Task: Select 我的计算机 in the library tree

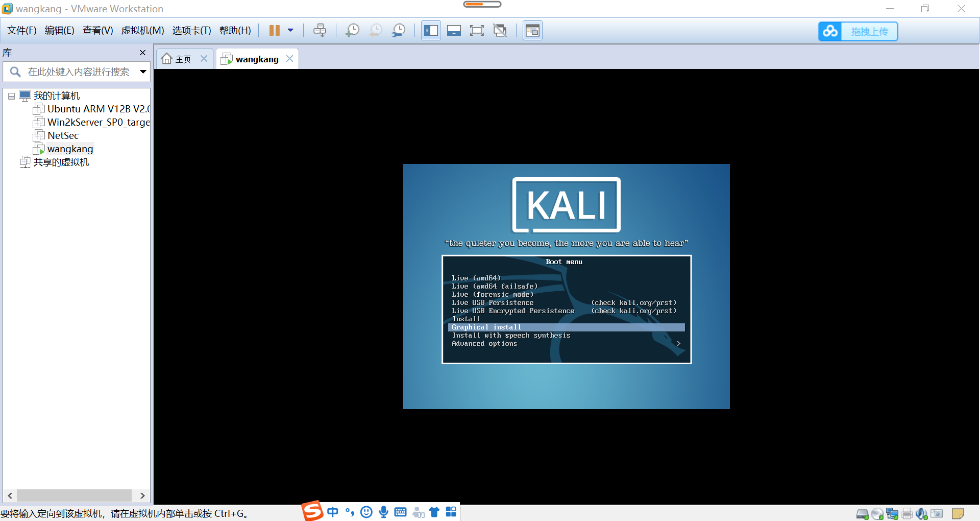Action: 57,96
